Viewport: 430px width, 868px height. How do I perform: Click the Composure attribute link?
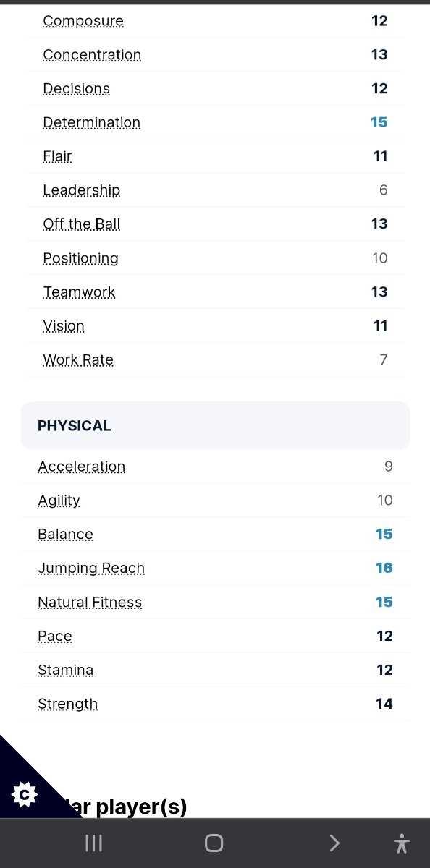(83, 21)
